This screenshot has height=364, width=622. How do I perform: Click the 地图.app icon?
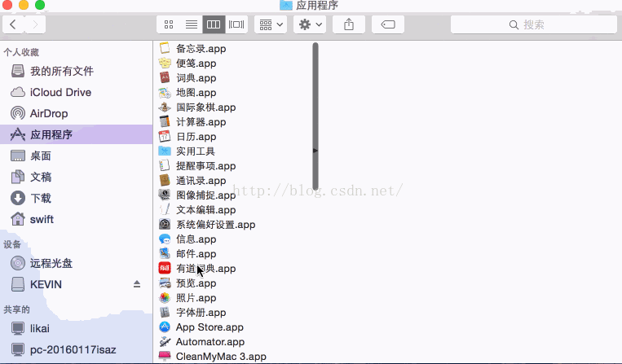coord(165,92)
